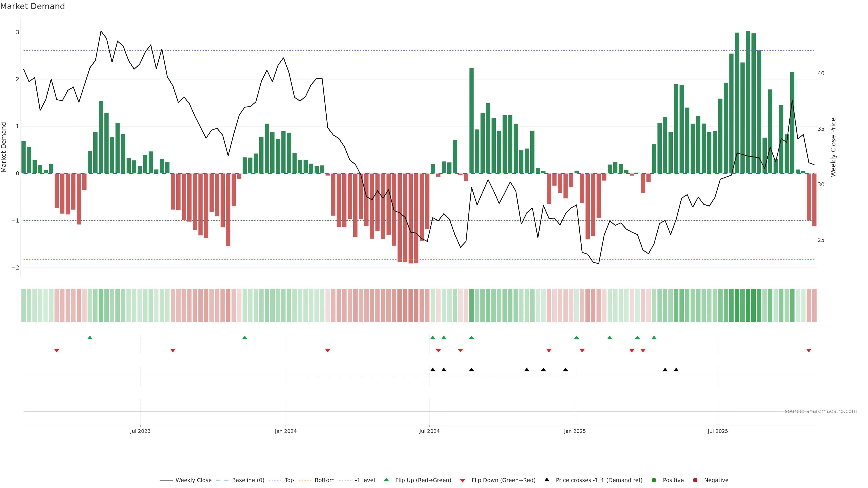Click the green Positive legend dot
Viewport: 868px width, 488px height.
(x=654, y=480)
